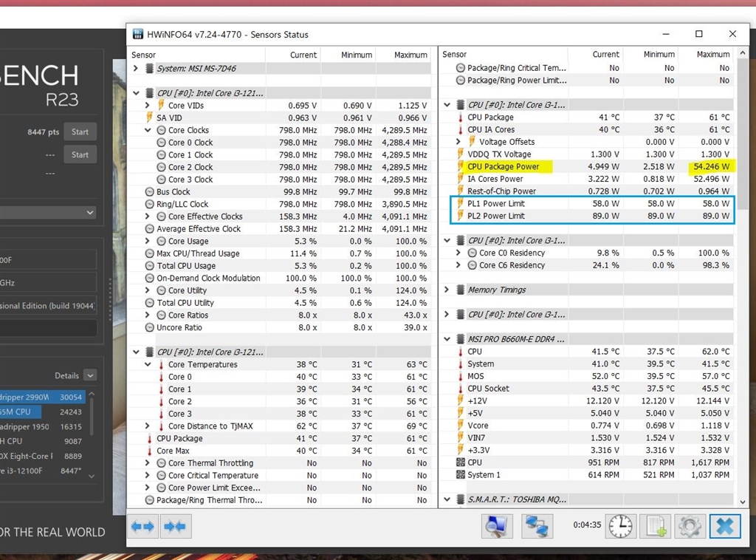This screenshot has width=756, height=560.
Task: Expand the Voltage Offsets node
Action: [x=458, y=142]
